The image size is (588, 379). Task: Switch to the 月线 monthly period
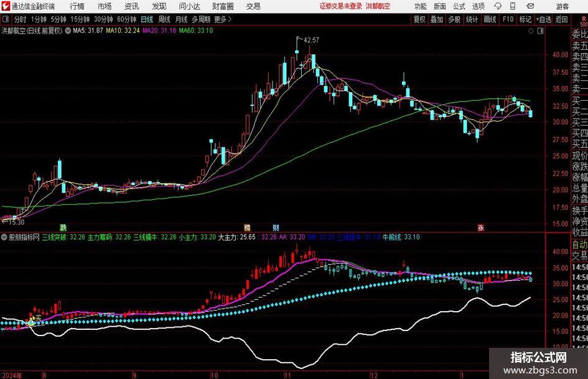pos(181,19)
